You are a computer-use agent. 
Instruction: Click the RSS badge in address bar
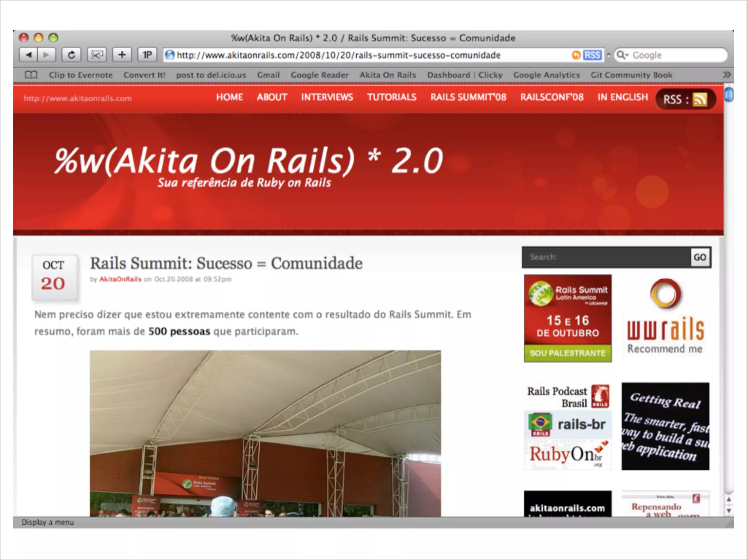point(592,55)
